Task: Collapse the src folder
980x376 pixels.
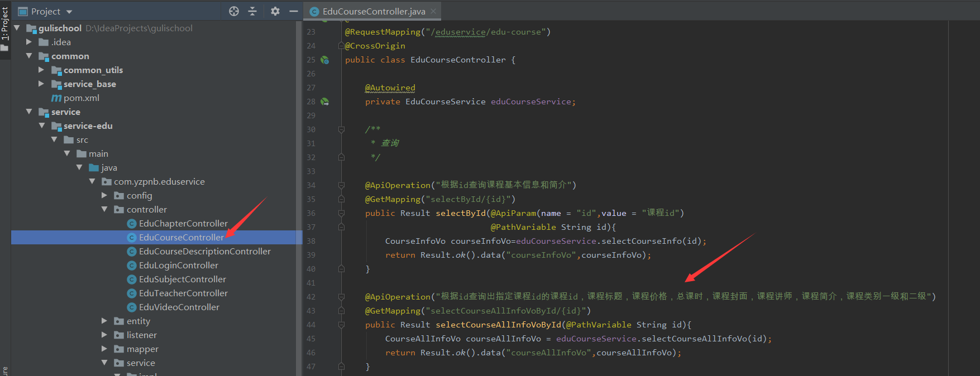Action: [x=54, y=139]
